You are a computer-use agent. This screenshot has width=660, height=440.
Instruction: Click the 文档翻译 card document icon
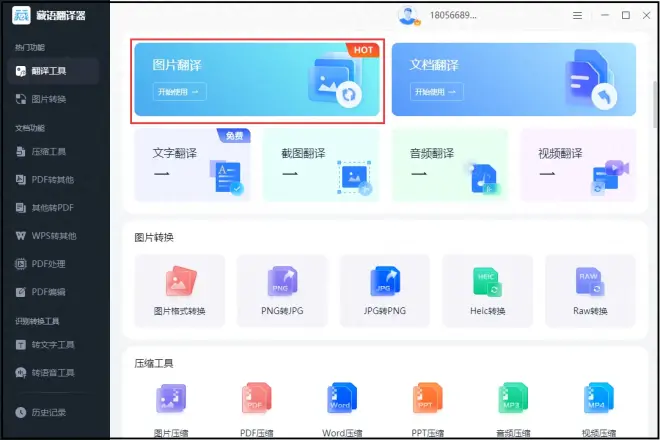(x=591, y=80)
